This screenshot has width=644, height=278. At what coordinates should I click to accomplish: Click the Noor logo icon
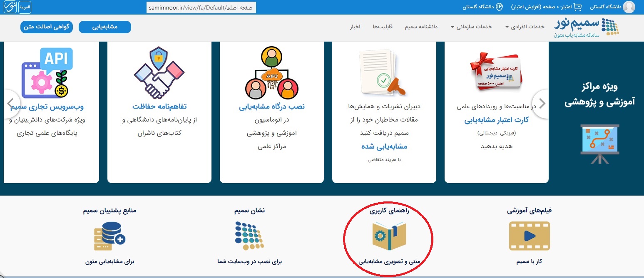click(9, 7)
